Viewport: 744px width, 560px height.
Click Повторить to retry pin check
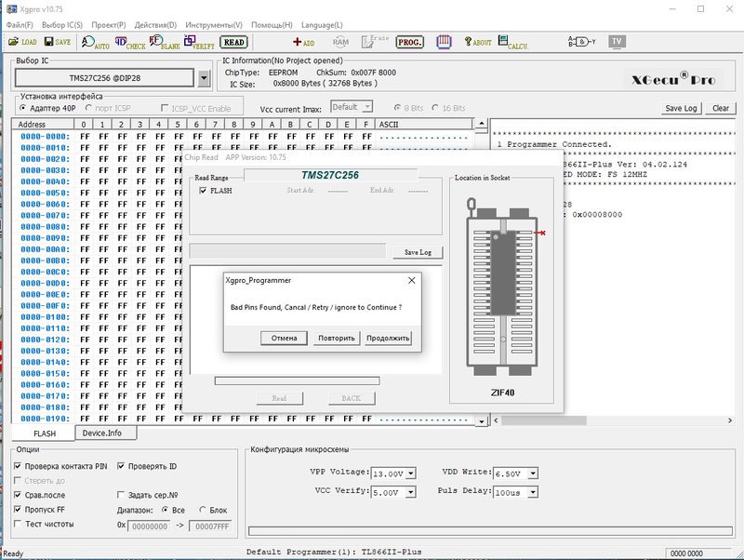[x=337, y=338]
